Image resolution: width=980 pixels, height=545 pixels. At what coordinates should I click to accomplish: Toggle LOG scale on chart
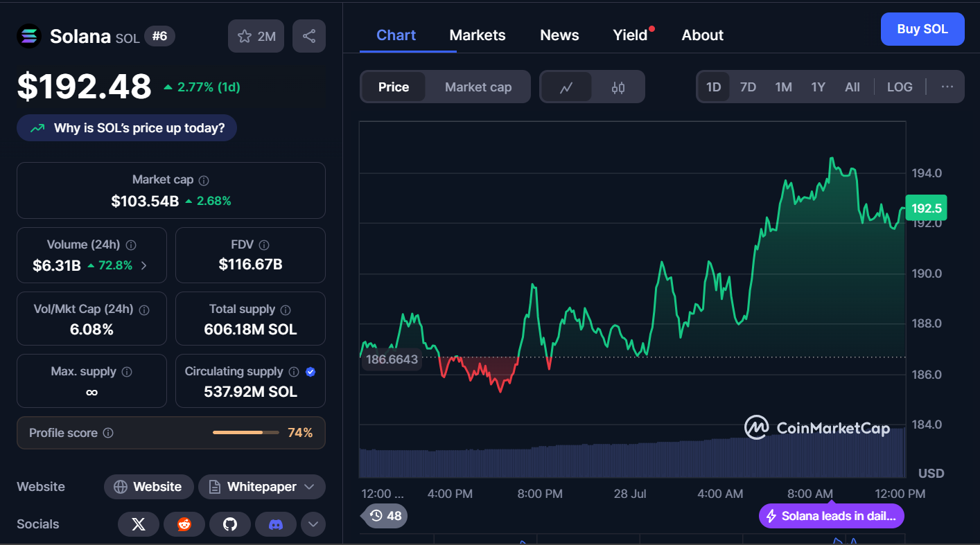click(900, 87)
